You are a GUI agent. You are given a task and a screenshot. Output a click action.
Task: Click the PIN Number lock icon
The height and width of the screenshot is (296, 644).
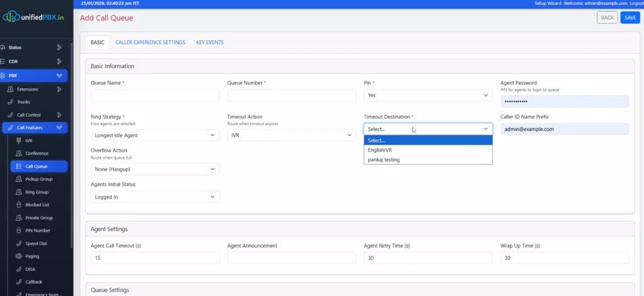[x=18, y=231]
